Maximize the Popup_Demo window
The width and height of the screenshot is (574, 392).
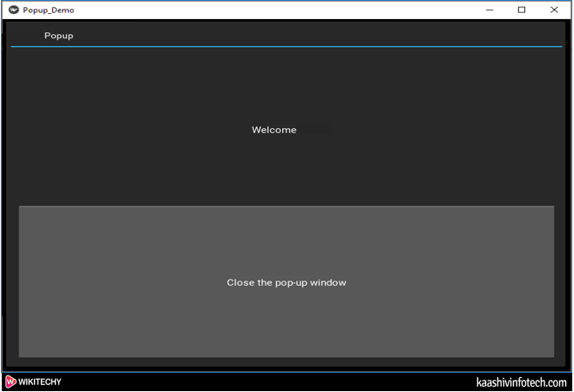point(522,10)
